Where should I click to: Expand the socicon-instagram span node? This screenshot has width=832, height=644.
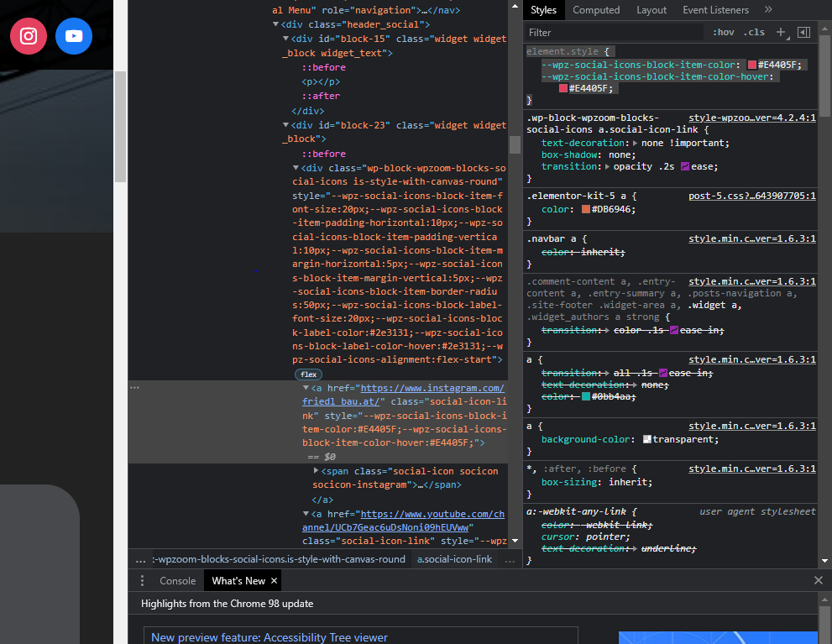(x=316, y=470)
